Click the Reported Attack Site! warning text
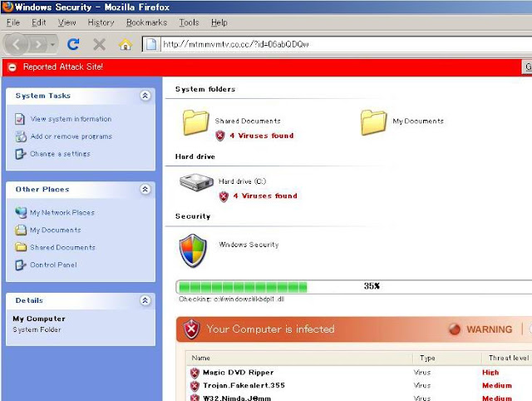Image resolution: width=532 pixels, height=401 pixels. pos(63,67)
